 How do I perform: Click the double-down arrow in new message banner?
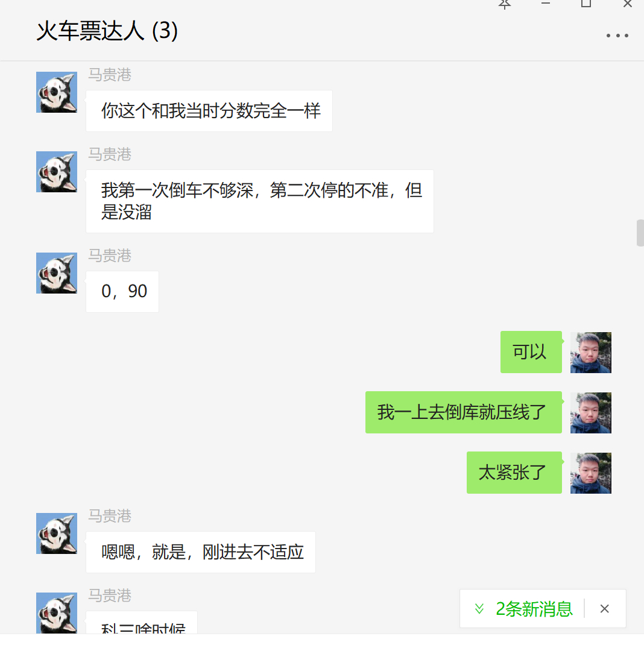pyautogui.click(x=479, y=609)
